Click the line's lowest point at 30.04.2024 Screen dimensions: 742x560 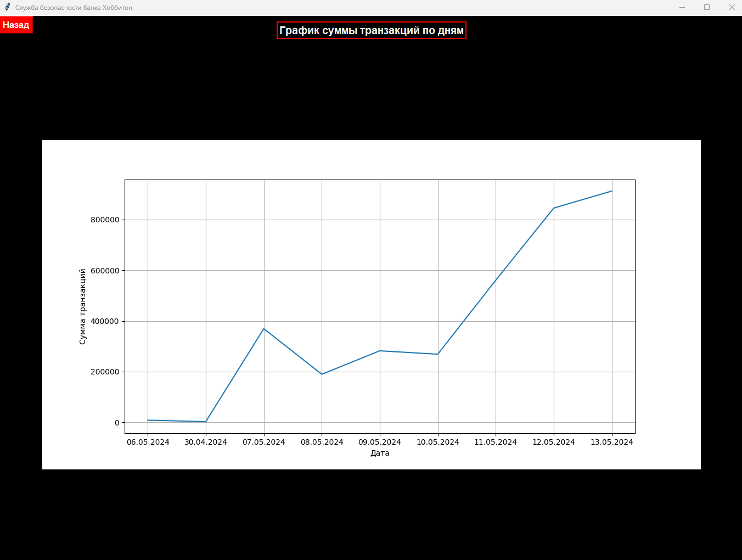206,422
